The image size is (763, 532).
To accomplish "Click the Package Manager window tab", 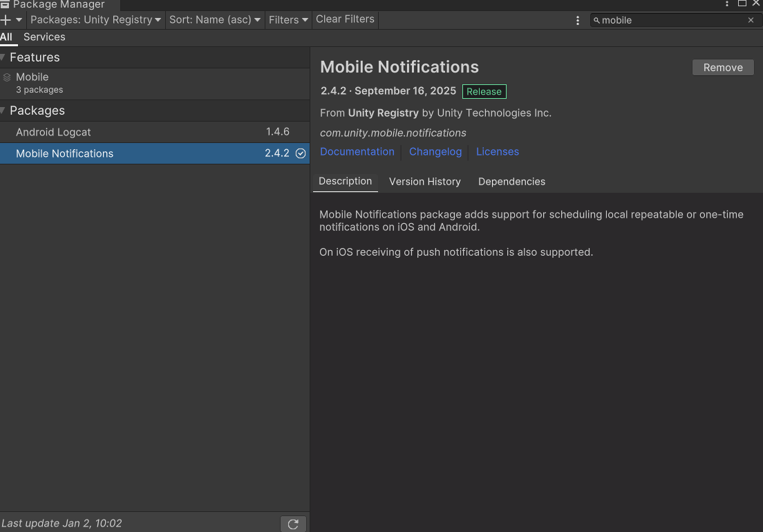I will (x=59, y=5).
